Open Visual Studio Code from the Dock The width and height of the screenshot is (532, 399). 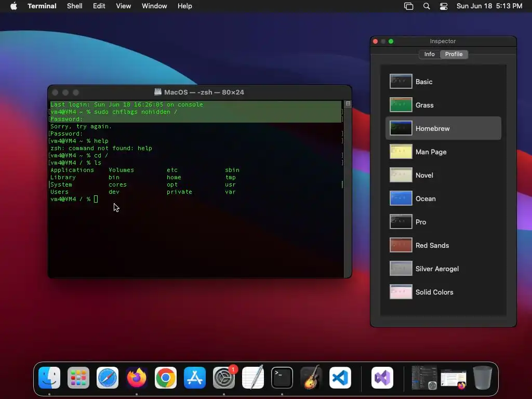point(340,378)
